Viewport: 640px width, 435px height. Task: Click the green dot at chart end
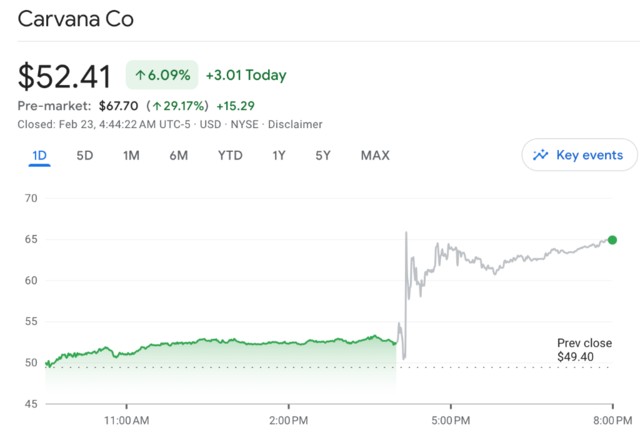612,240
